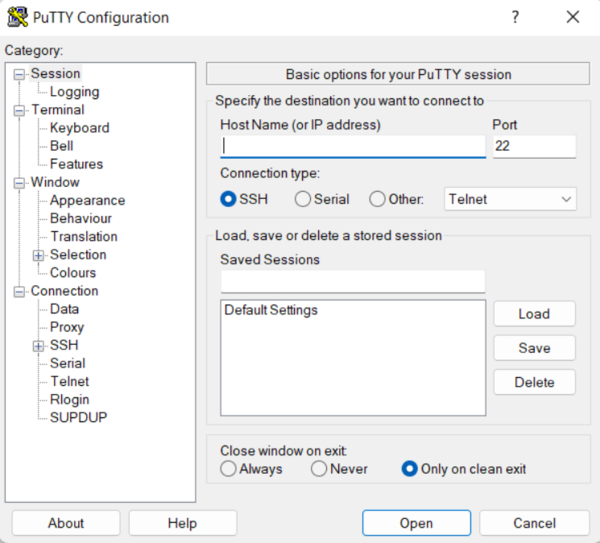Click the Load button
The width and height of the screenshot is (600, 543).
[534, 313]
